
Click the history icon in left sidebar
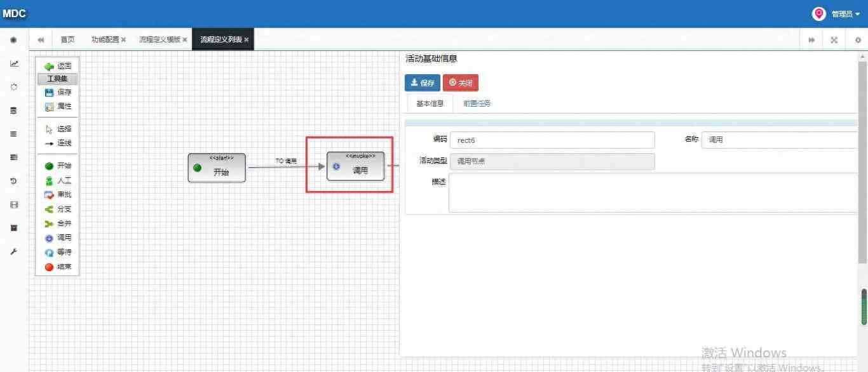pos(14,181)
